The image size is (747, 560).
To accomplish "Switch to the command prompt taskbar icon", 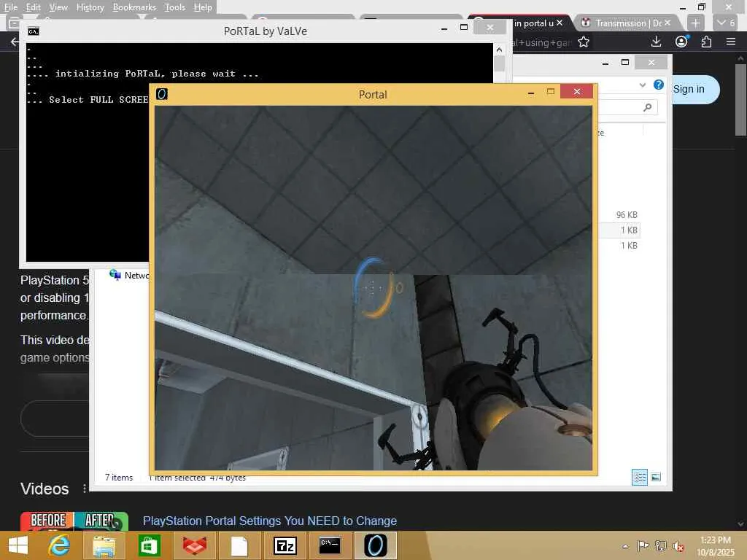I will click(330, 545).
